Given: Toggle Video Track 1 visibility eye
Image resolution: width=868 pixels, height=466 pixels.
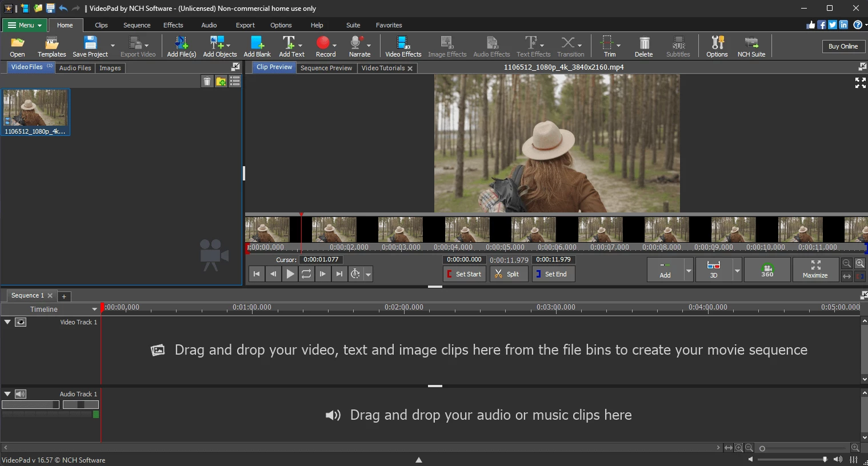Looking at the screenshot, I should pyautogui.click(x=21, y=322).
